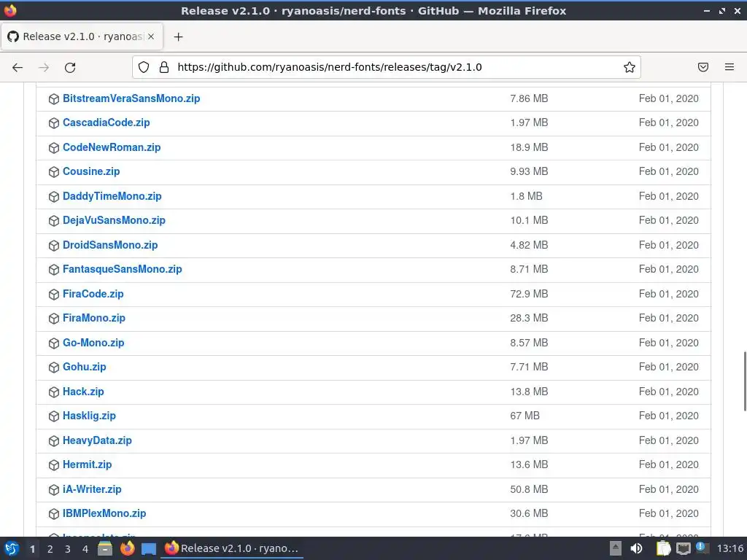
Task: Download HeavyData.zip
Action: 97,440
